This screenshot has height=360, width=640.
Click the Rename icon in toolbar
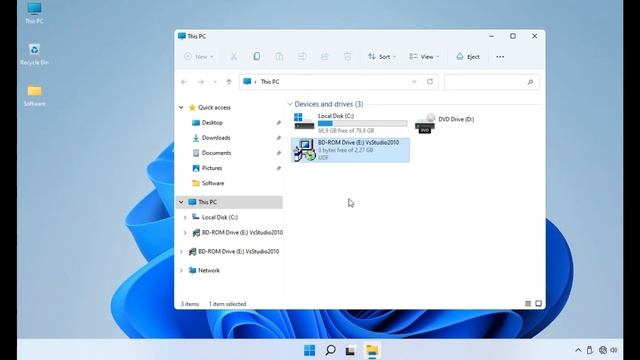302,57
